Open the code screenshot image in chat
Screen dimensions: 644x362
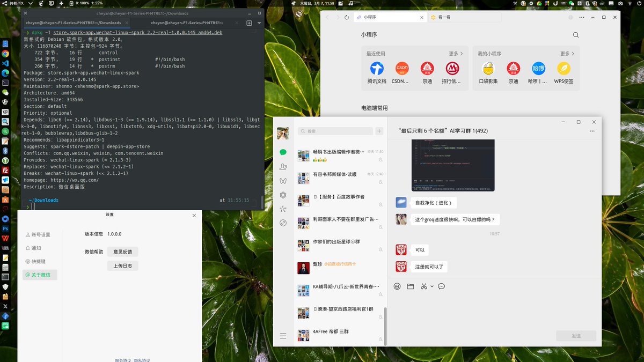[453, 164]
